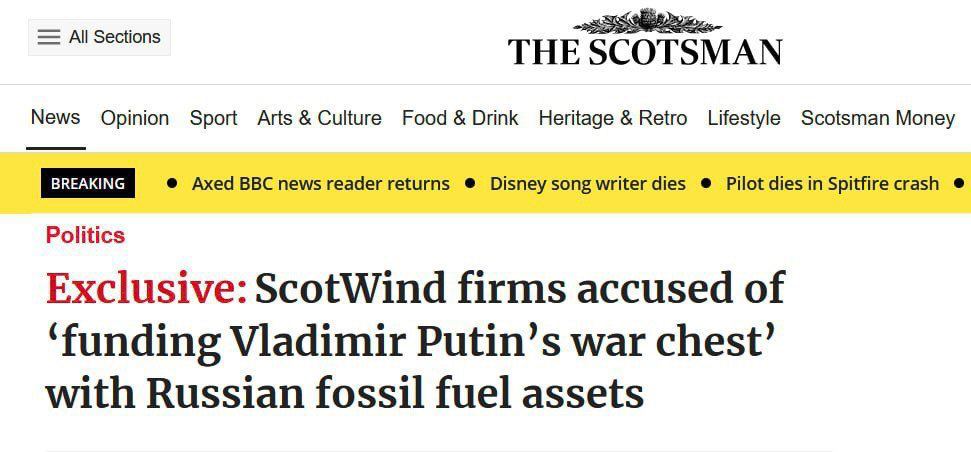Screen dimensions: 971x452
Task: Go to the Sport section
Action: coord(213,118)
